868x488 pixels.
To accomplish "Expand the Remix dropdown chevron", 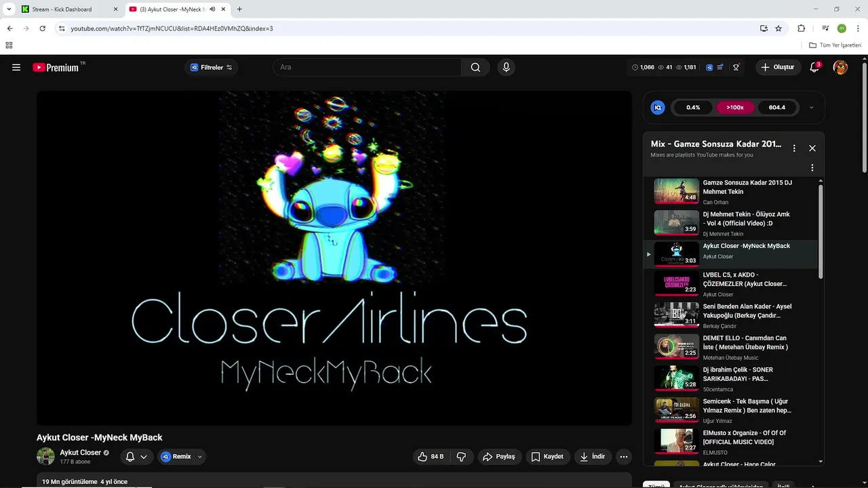I will [x=199, y=457].
